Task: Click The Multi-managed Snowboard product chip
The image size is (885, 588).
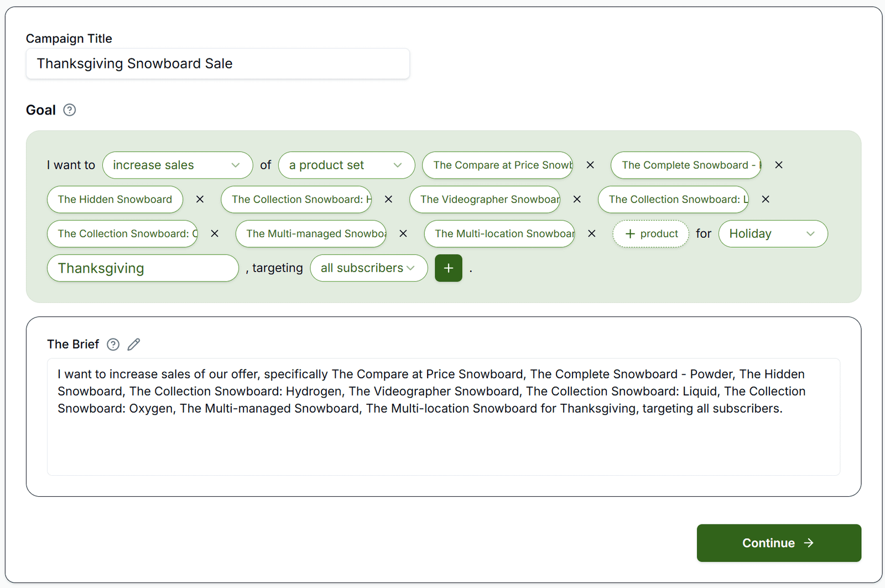Action: tap(311, 234)
